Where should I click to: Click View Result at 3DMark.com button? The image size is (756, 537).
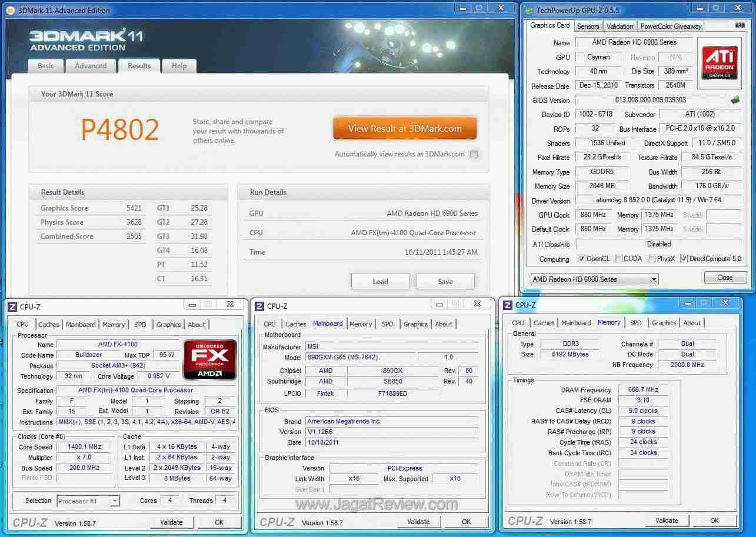pos(405,128)
